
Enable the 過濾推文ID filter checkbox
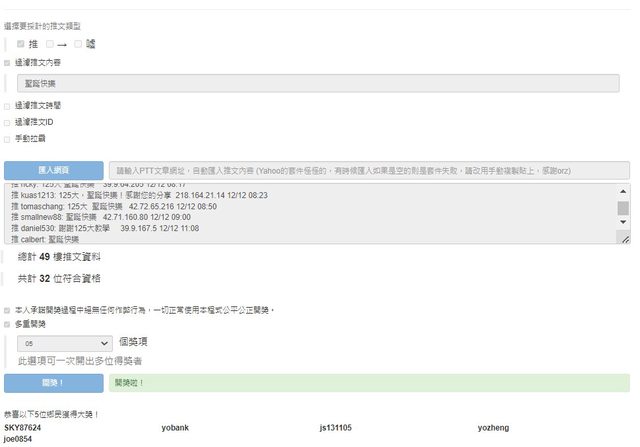(8, 122)
